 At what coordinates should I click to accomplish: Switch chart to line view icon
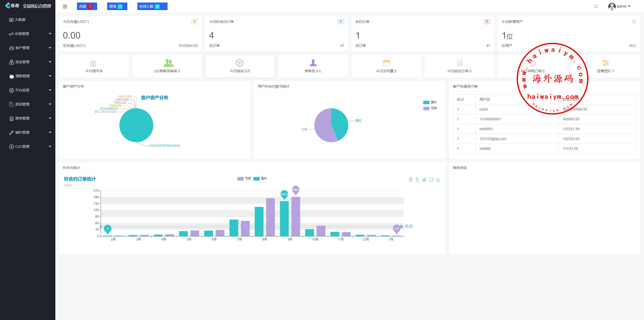tap(417, 180)
